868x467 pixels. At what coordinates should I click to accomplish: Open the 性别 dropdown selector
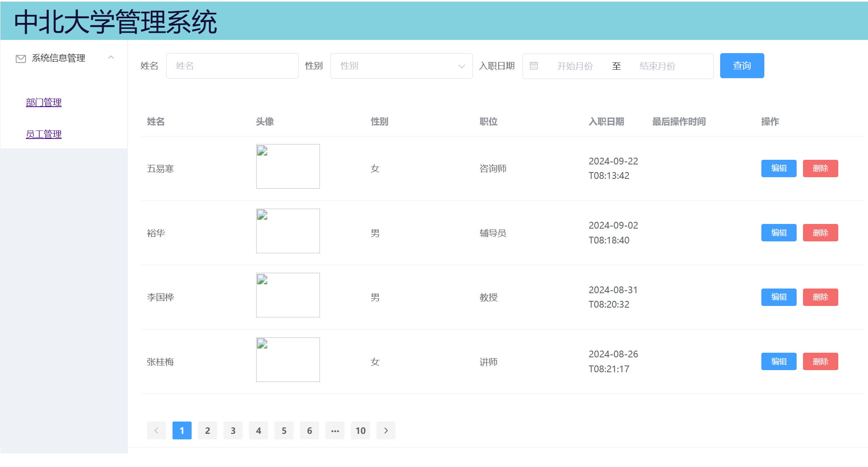pos(401,66)
